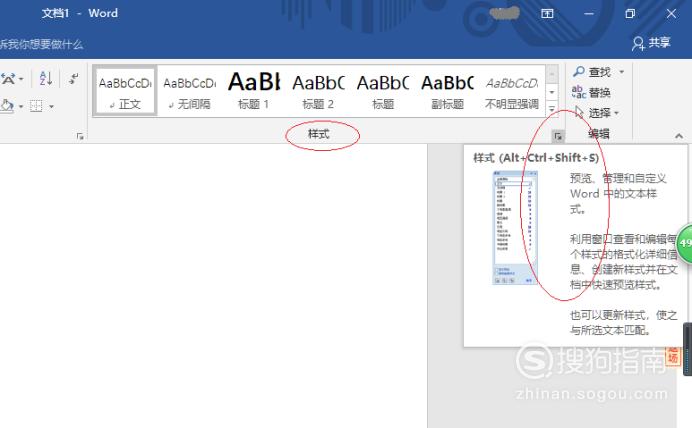Click the Sort (A-Z) icon
Image resolution: width=692 pixels, height=428 pixels.
pyautogui.click(x=46, y=79)
